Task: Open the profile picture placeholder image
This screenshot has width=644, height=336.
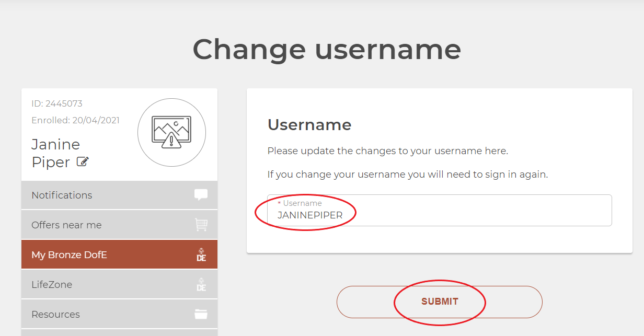Action: coord(171,133)
